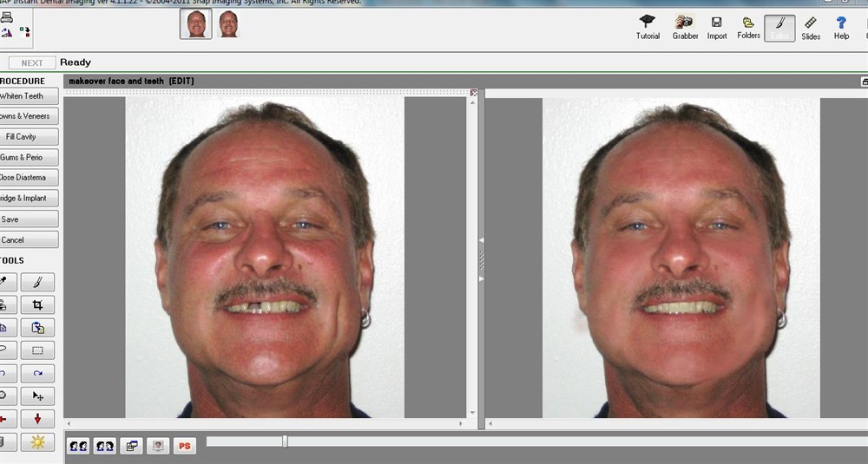Click the red PS button
The height and width of the screenshot is (464, 868).
185,446
